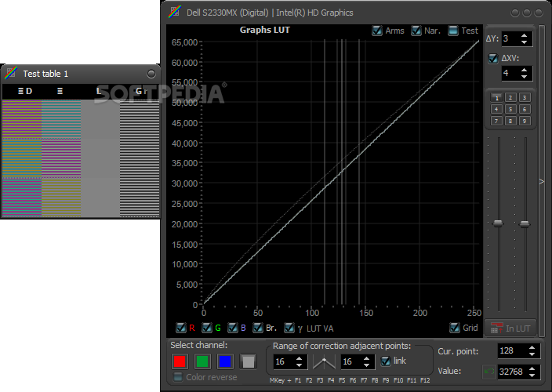Click the F1 key label

[x=298, y=380]
